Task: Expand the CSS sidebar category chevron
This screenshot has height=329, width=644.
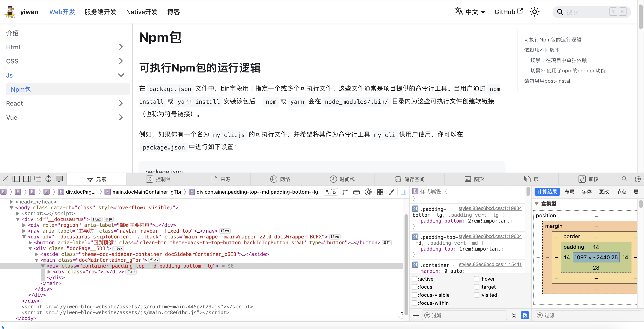Action: [x=121, y=61]
